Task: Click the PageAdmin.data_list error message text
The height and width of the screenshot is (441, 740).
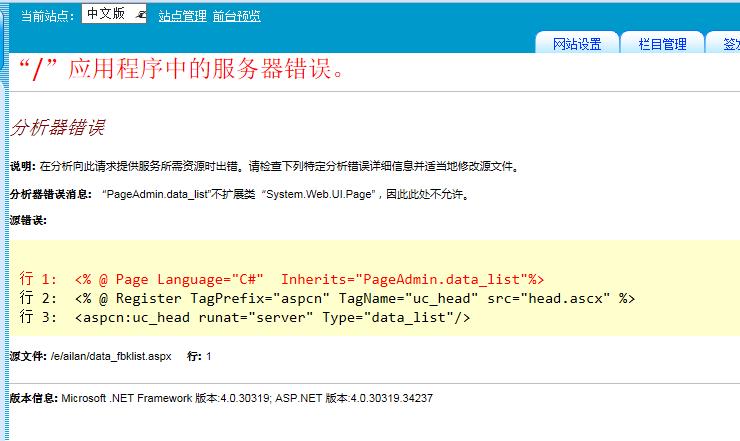Action: tap(150, 194)
